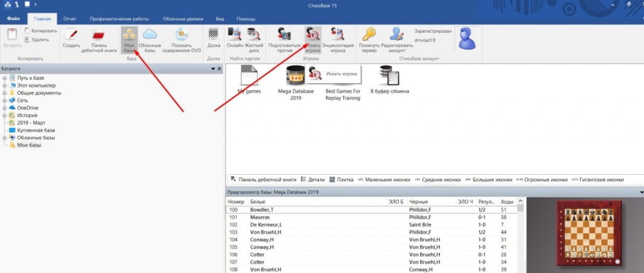
Task: Select game 106 Cotter row
Action: click(370, 255)
